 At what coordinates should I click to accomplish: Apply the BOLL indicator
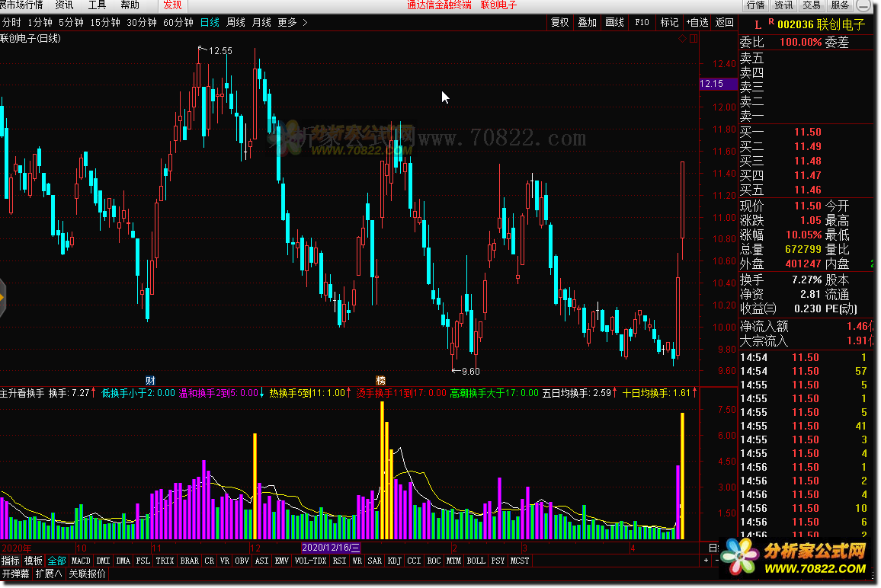[x=476, y=561]
